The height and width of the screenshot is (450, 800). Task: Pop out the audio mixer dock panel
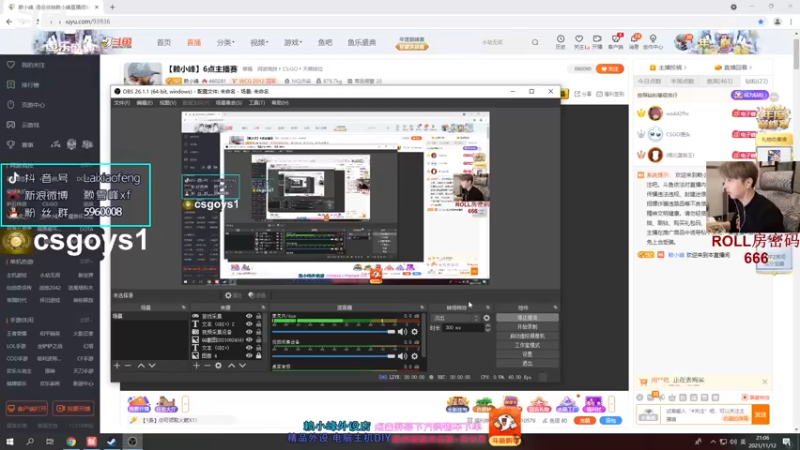click(422, 308)
